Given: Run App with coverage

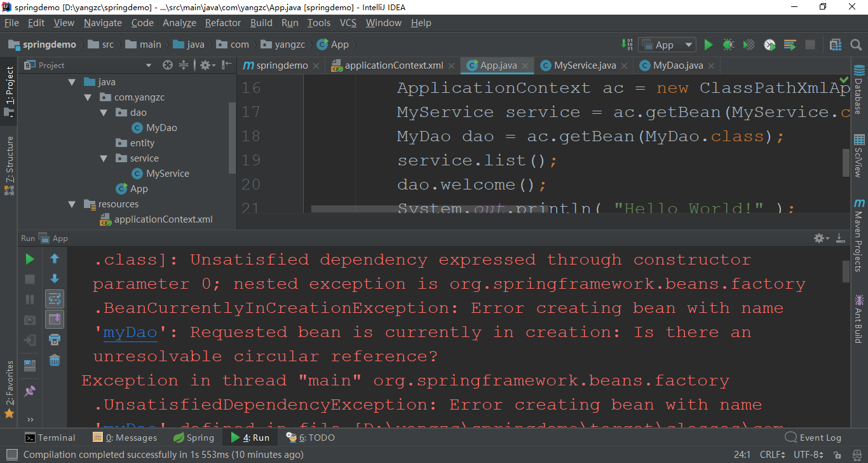Looking at the screenshot, I should [749, 45].
